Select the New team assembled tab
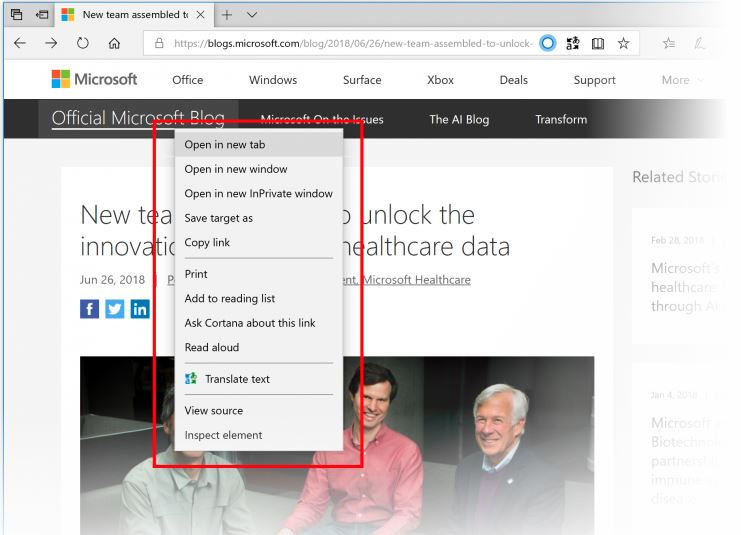 click(135, 15)
